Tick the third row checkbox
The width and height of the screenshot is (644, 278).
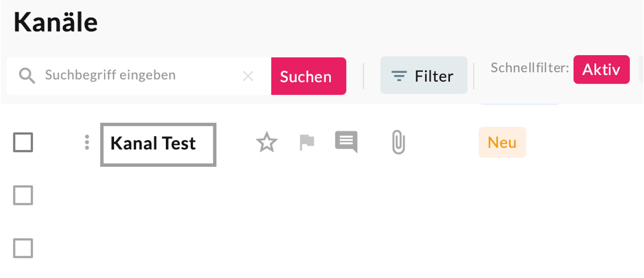[x=23, y=248]
